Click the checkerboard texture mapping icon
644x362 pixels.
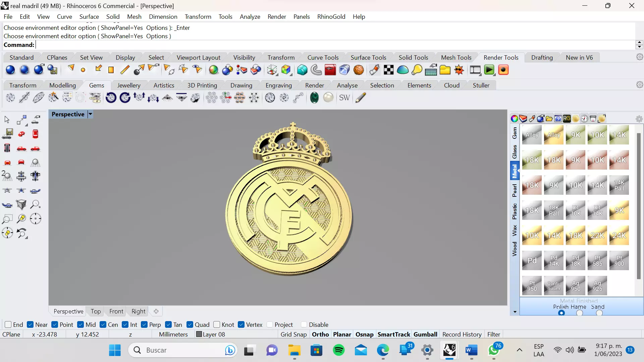point(388,70)
